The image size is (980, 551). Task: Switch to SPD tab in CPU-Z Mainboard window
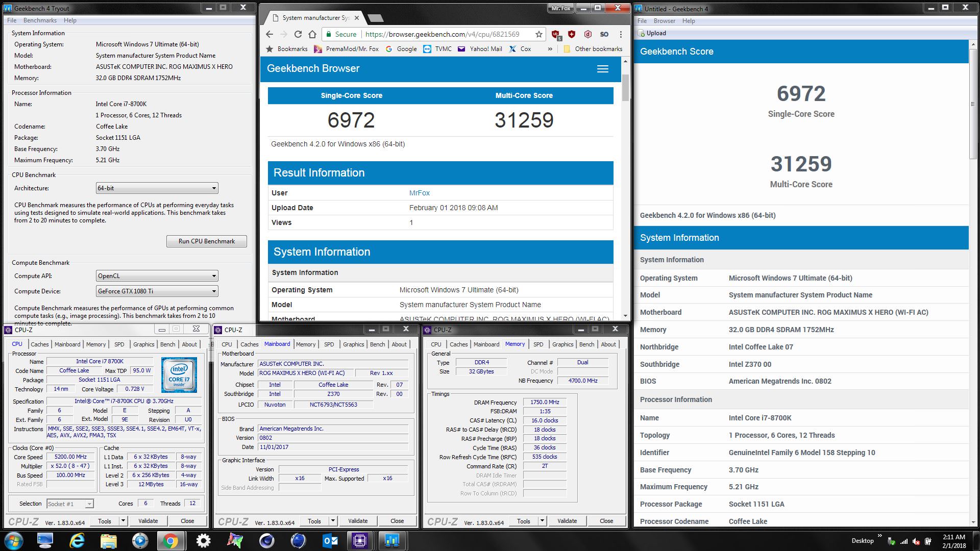tap(329, 344)
